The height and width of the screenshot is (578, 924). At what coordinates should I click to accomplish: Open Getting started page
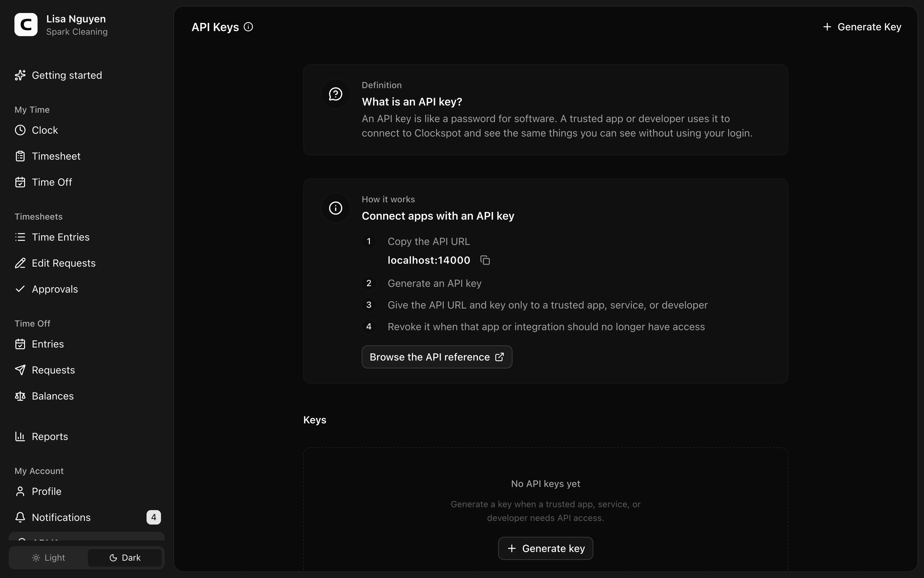pos(87,75)
